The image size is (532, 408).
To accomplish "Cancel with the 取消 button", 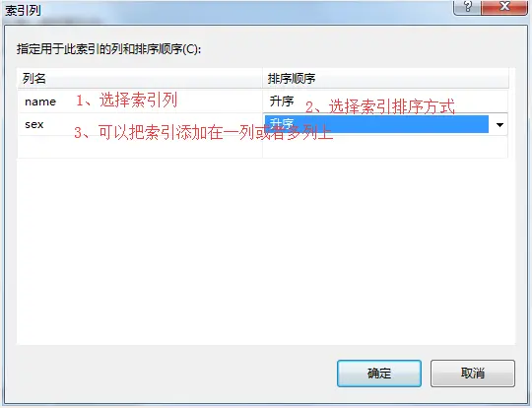I will [x=473, y=374].
